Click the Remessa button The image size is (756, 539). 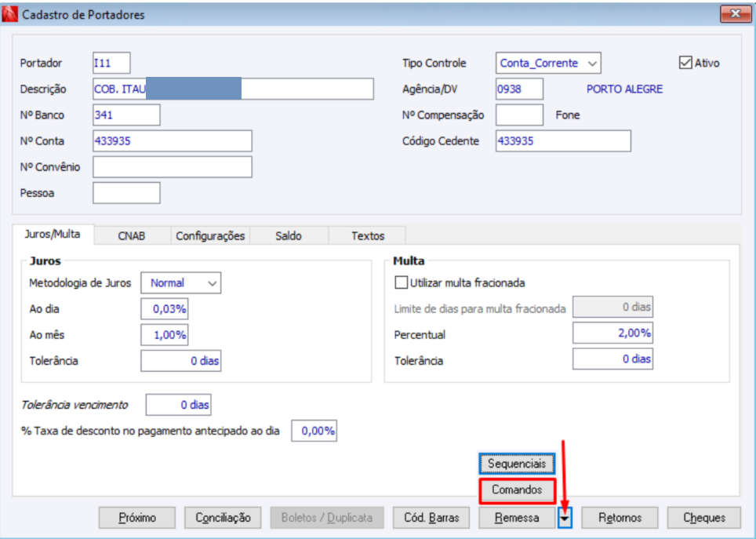(x=517, y=518)
